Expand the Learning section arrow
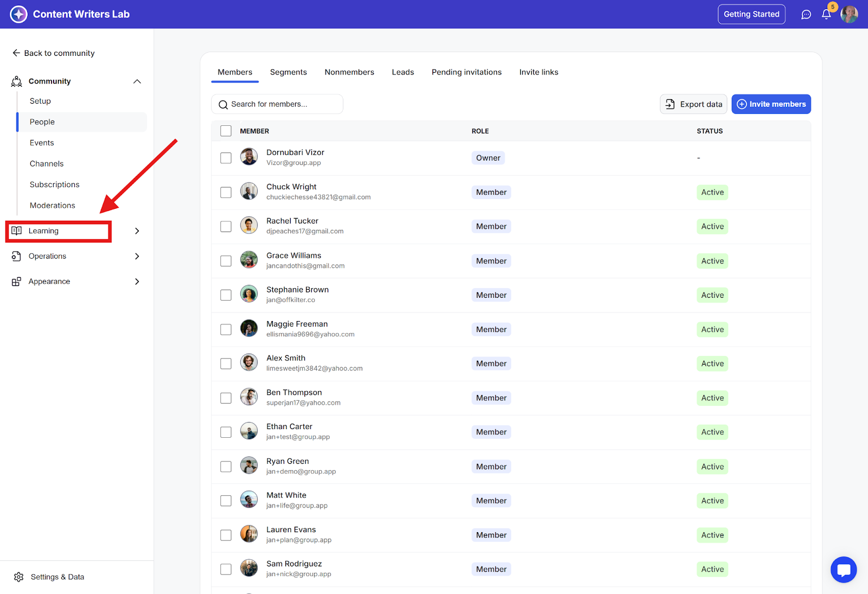Screen dimensions: 868x594 (x=137, y=231)
